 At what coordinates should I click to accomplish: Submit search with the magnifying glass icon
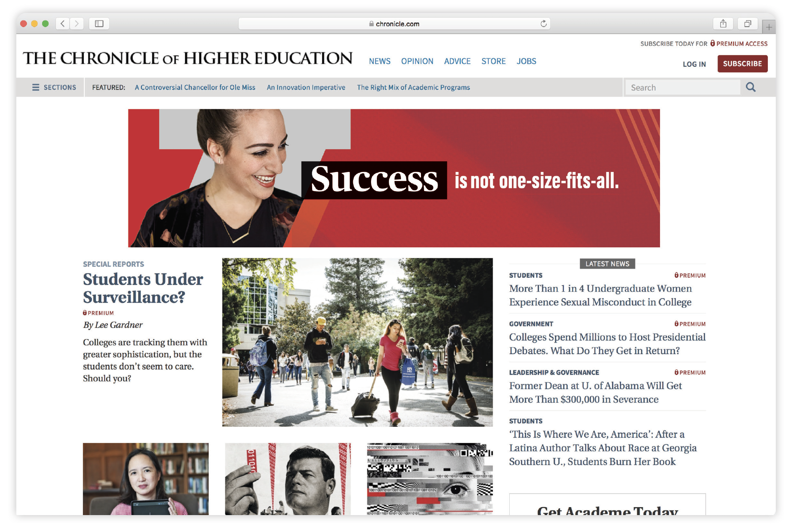point(751,87)
